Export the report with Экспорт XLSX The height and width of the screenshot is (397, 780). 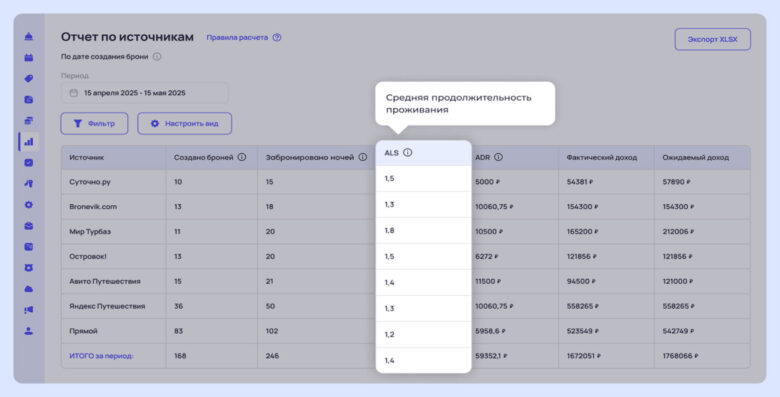[712, 39]
